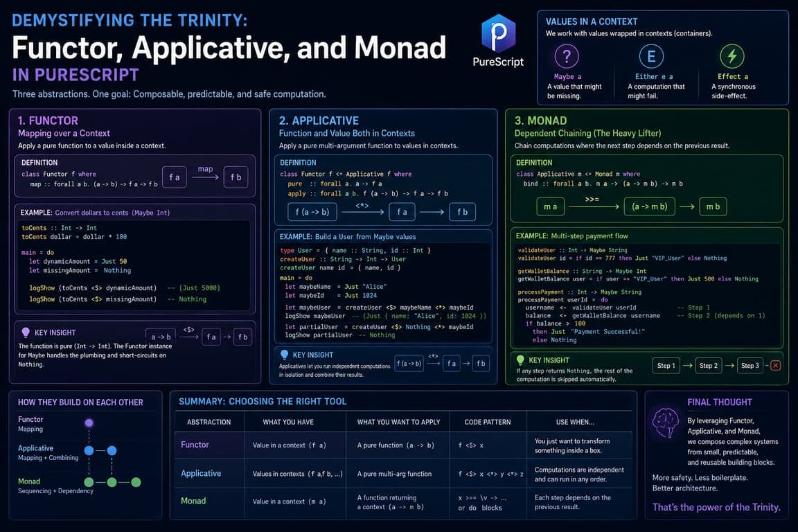This screenshot has width=798, height=532.
Task: Click the 'WHAT YOU HAVE' column header
Action: coord(288,422)
